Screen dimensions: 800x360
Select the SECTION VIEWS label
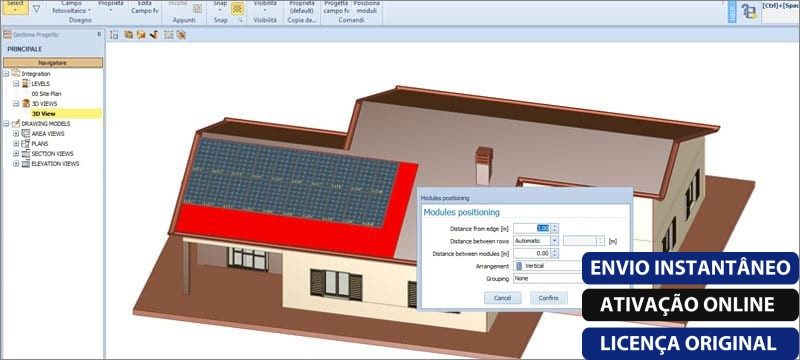click(x=53, y=153)
